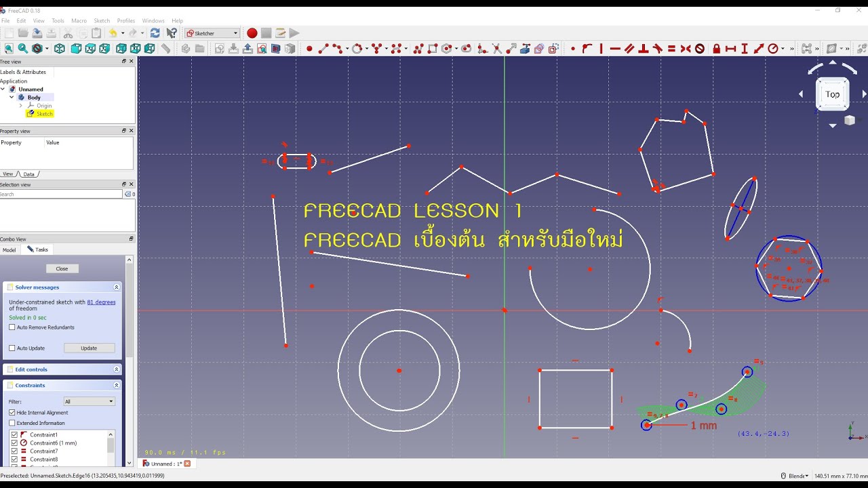Click the red macro record button
The height and width of the screenshot is (488, 868).
coord(252,33)
